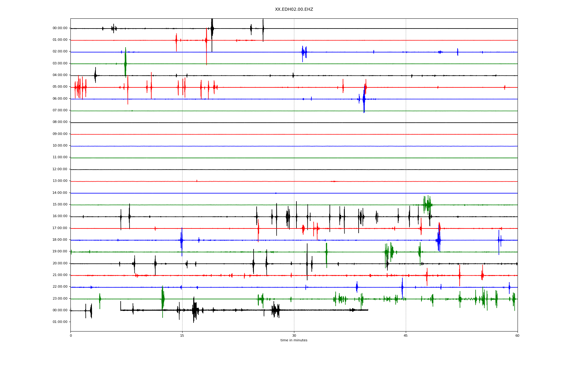The width and height of the screenshot is (588, 368).
Task: Click the 08:00:00 time label
Action: 60,122
